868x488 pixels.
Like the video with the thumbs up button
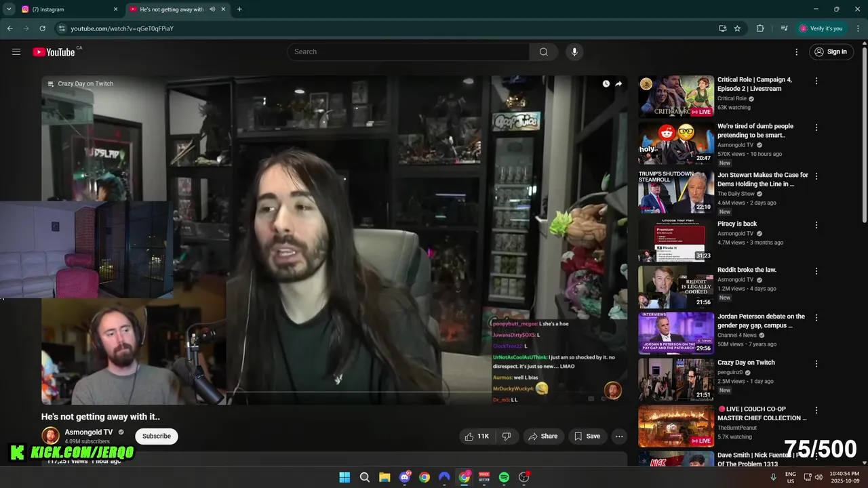click(476, 436)
